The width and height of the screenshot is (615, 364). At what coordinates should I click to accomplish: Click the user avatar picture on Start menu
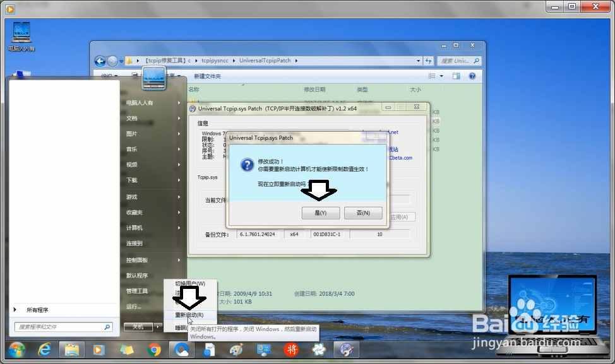coord(154,78)
